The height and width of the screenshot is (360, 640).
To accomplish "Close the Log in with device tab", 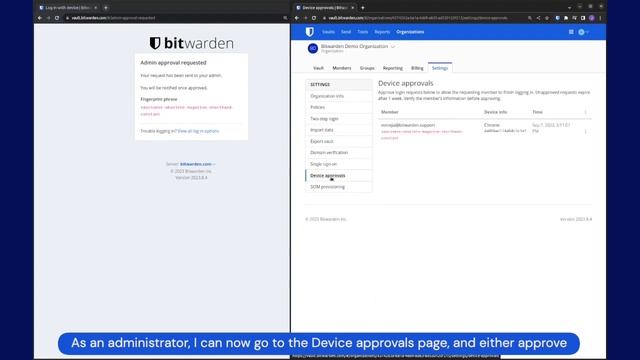I will 96,8.
